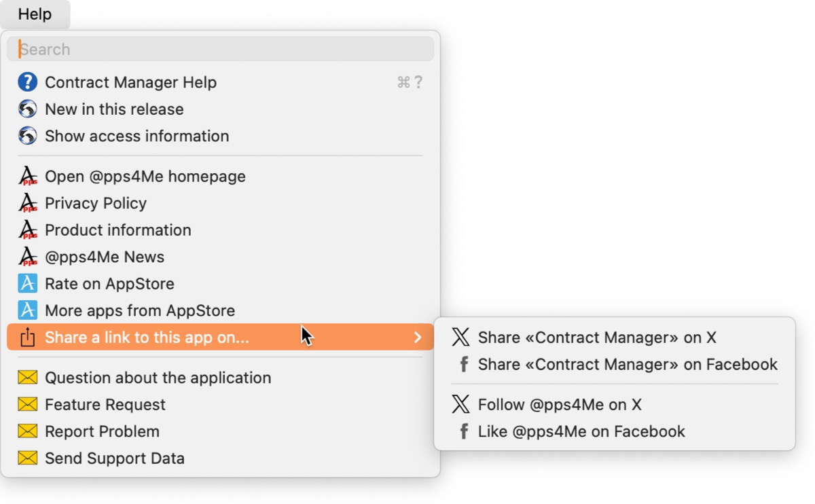Select Privacy Policy
This screenshot has width=815, height=504.
(x=220, y=203)
